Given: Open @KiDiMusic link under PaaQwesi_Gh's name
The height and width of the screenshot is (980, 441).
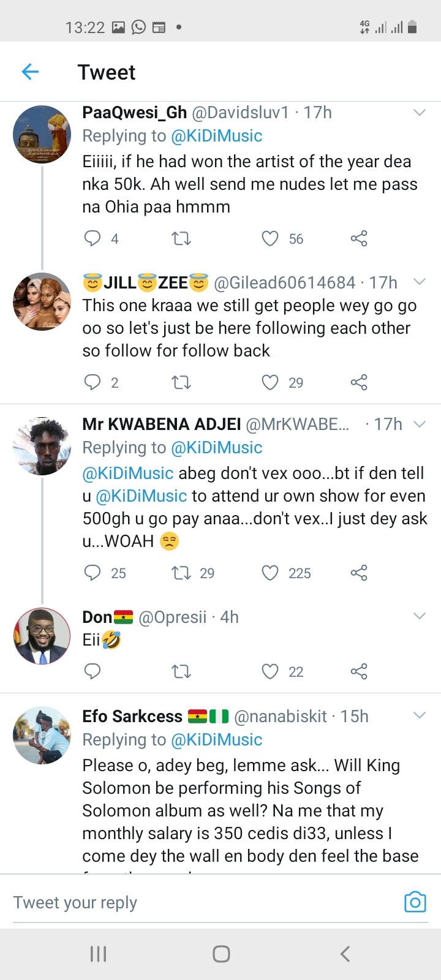Looking at the screenshot, I should (216, 136).
